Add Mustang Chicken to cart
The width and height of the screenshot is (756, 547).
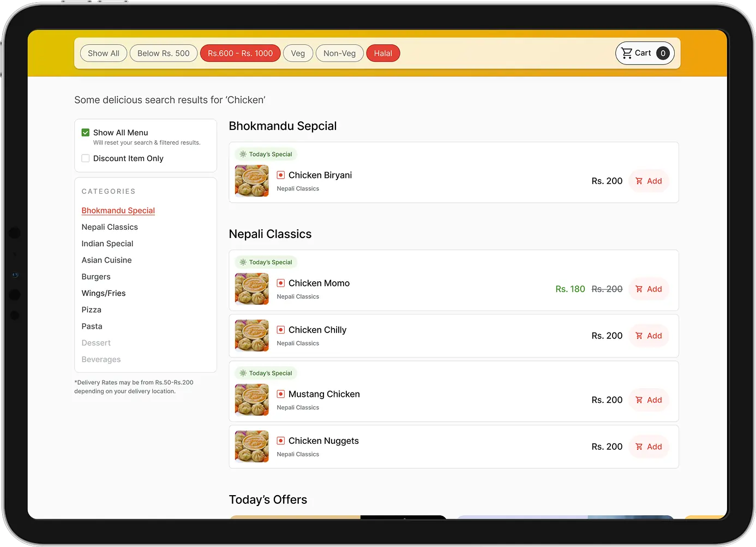point(649,400)
